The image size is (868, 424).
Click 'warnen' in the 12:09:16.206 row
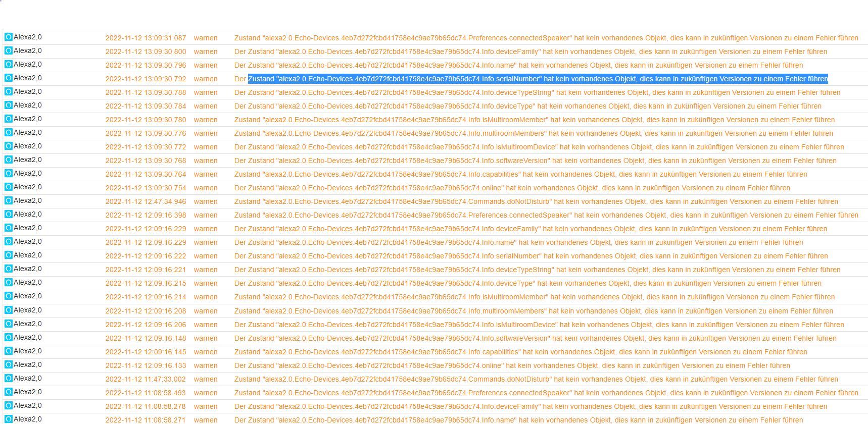click(206, 325)
